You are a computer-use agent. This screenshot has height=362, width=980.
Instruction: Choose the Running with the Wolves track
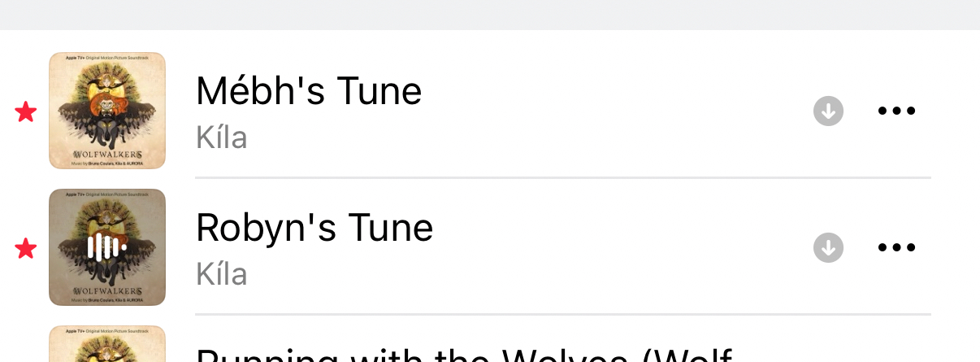point(463,355)
